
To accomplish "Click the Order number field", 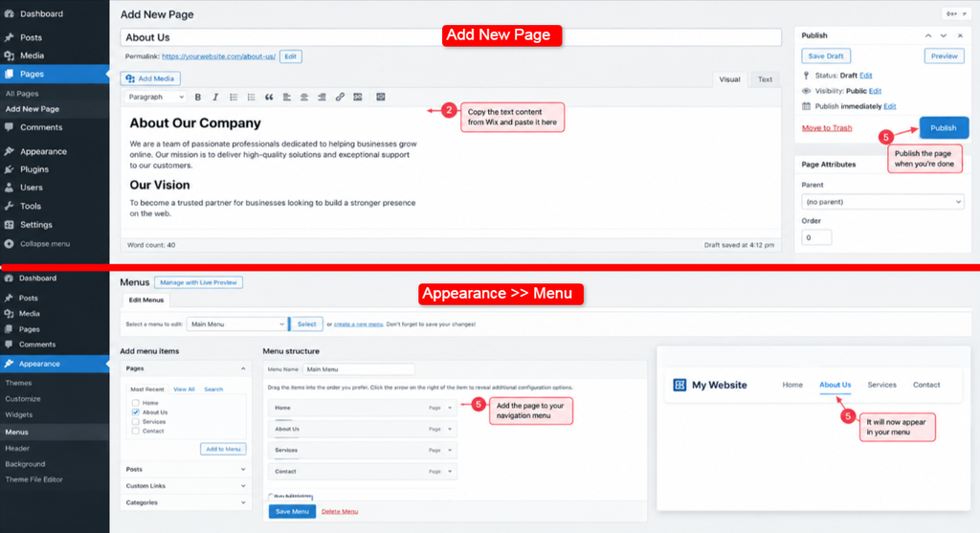I will click(816, 237).
